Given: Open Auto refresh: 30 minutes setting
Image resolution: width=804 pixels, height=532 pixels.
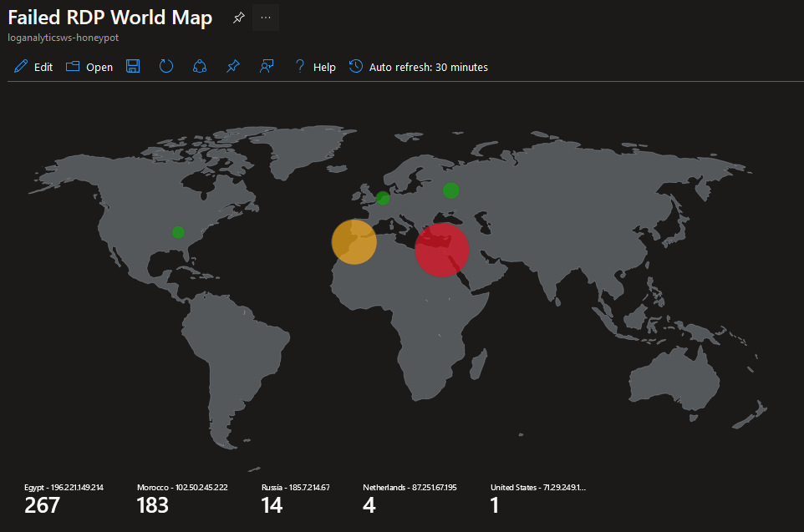Looking at the screenshot, I should click(x=419, y=67).
